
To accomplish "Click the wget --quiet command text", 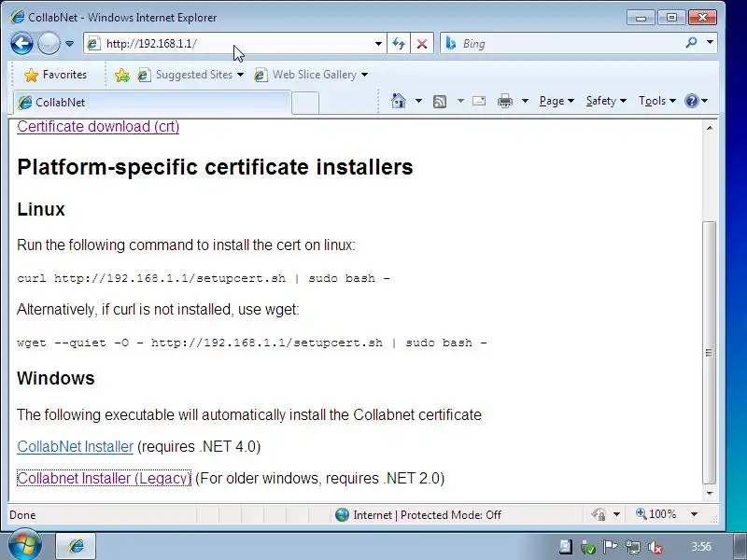I will pyautogui.click(x=252, y=343).
